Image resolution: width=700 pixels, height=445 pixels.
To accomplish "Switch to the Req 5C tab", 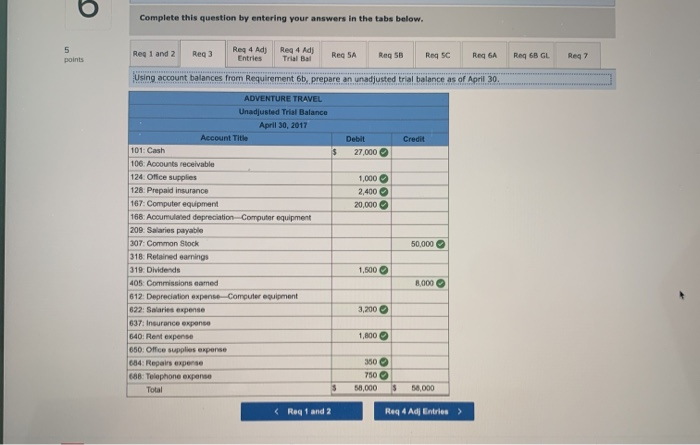I will point(438,55).
